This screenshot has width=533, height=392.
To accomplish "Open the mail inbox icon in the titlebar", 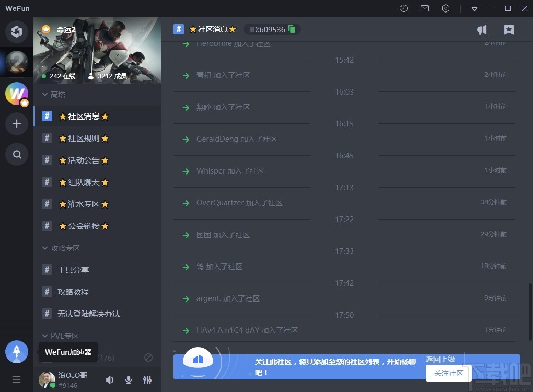I will coord(424,8).
